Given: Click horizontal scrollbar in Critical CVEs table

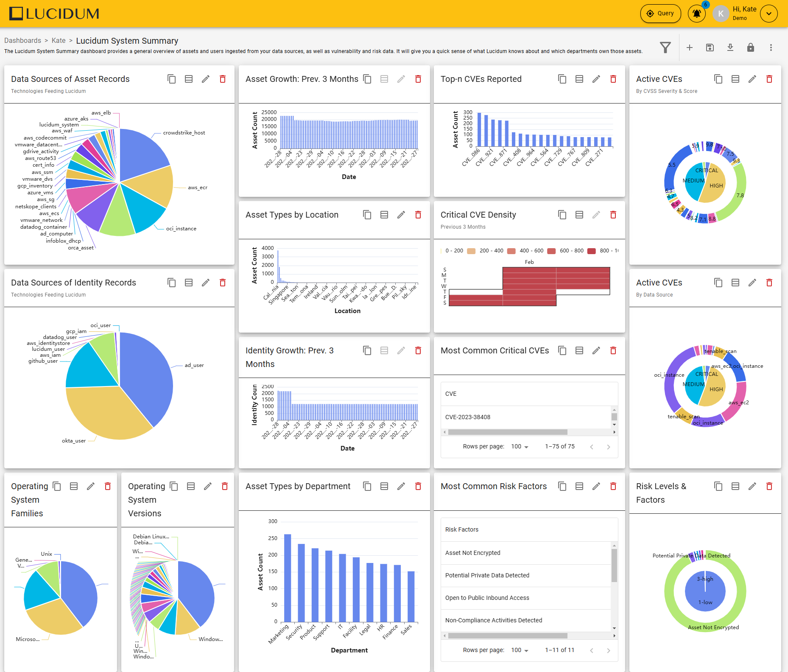Looking at the screenshot, I should pyautogui.click(x=508, y=432).
